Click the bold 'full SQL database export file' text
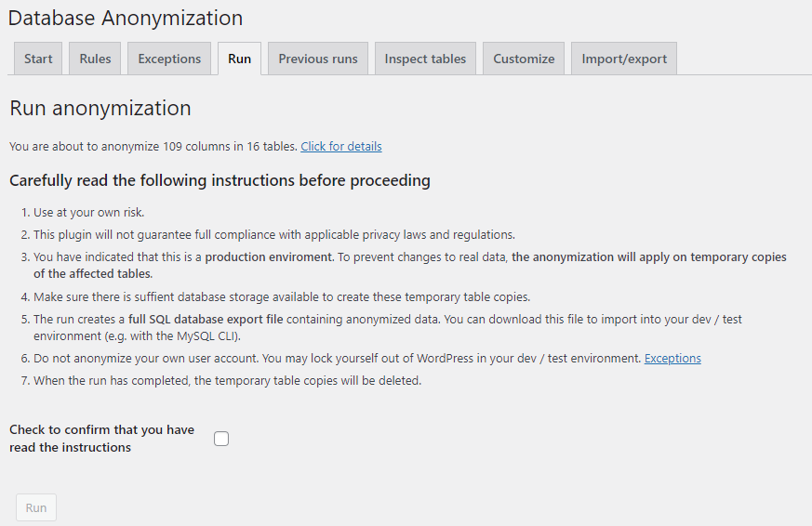 (206, 320)
